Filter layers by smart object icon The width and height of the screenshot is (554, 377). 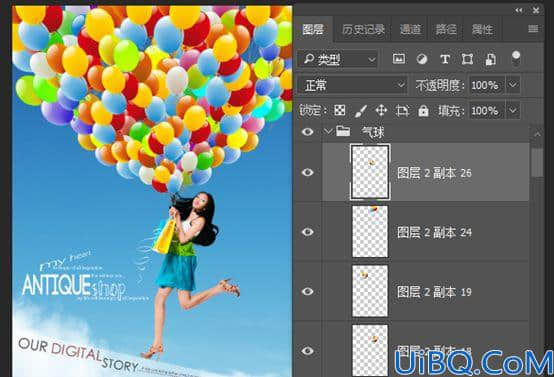[x=490, y=59]
